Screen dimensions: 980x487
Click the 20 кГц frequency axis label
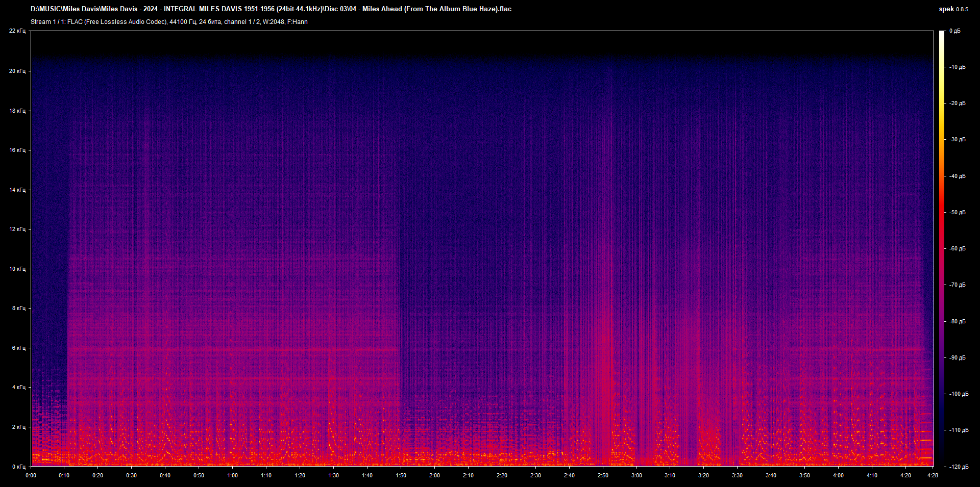[x=17, y=71]
